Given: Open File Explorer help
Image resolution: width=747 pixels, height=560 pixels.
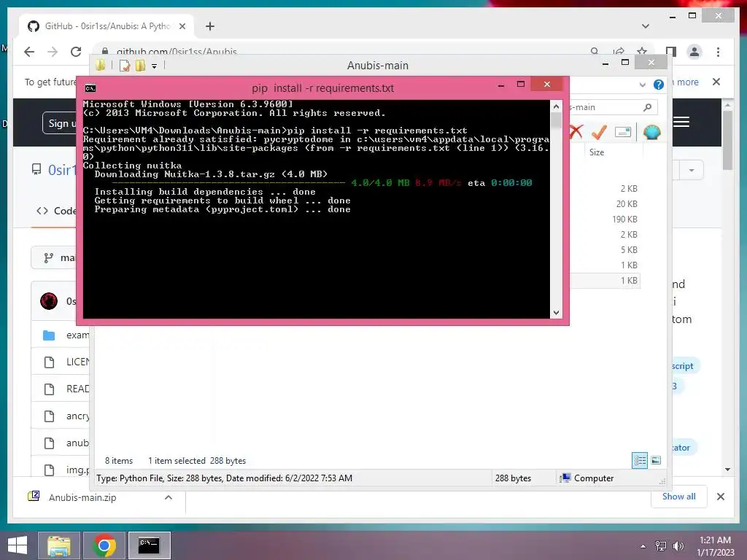Looking at the screenshot, I should (659, 85).
